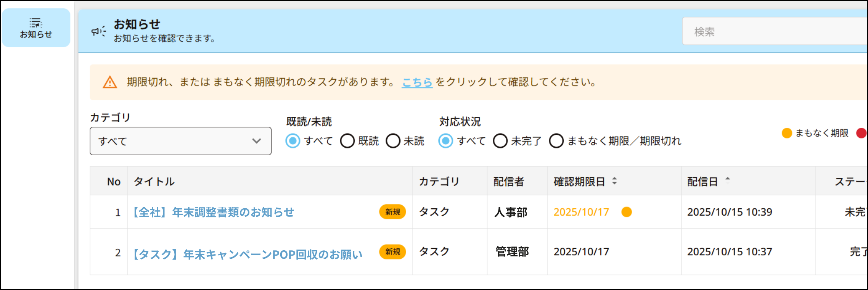This screenshot has height=290, width=868.
Task: Open the こちら link in the warning banner
Action: [417, 82]
